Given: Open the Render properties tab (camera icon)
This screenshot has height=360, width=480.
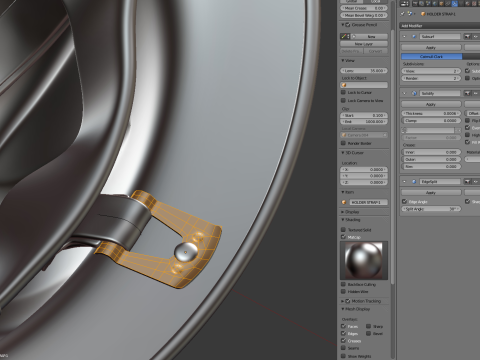Looking at the screenshot, I should point(415,3).
